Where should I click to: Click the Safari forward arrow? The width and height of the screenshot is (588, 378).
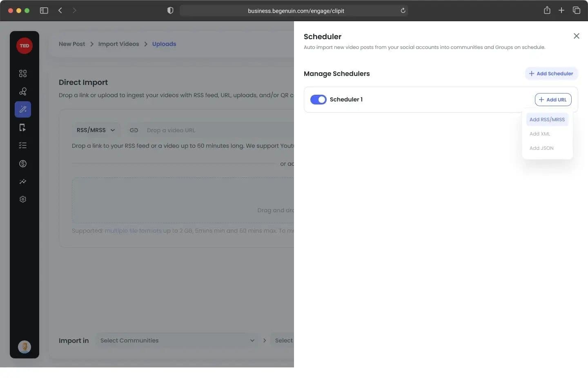pos(74,11)
